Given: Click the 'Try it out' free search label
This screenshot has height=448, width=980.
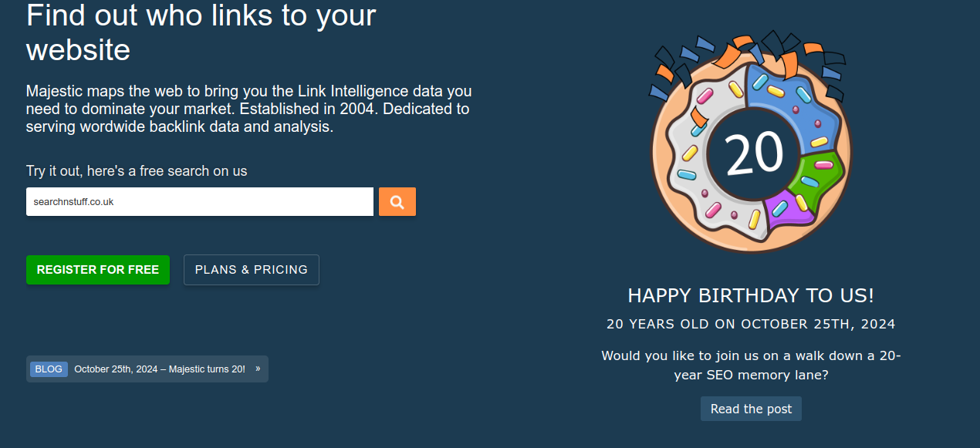Looking at the screenshot, I should 137,171.
